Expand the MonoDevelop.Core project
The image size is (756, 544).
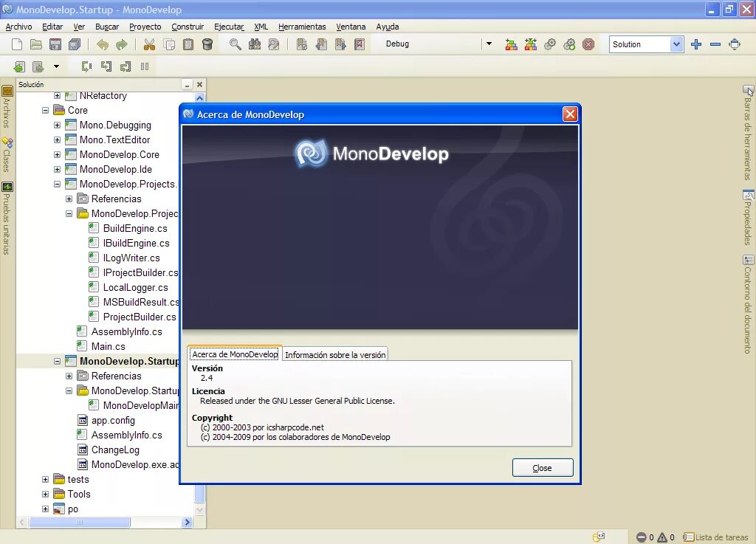(x=57, y=155)
